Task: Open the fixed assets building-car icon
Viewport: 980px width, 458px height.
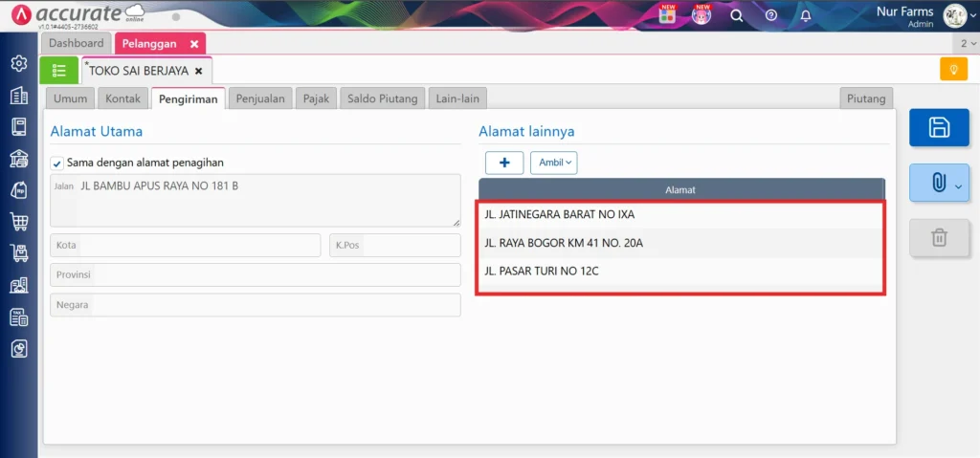Action: [19, 286]
